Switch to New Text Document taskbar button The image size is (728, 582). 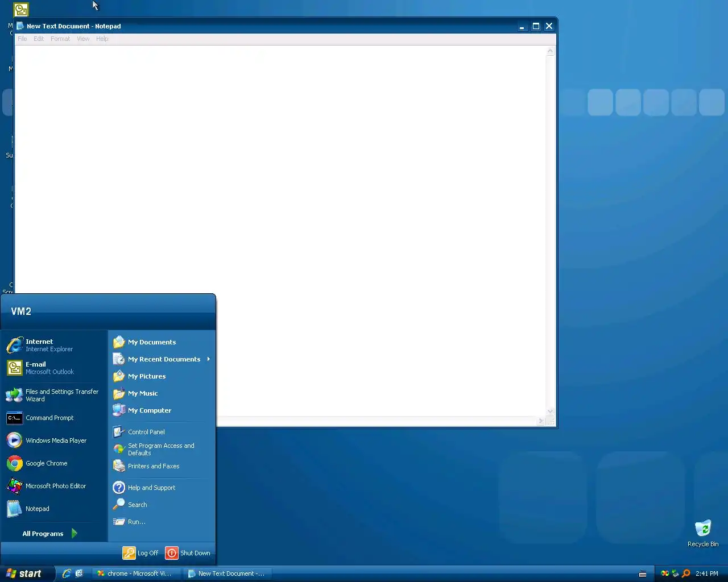pyautogui.click(x=227, y=573)
